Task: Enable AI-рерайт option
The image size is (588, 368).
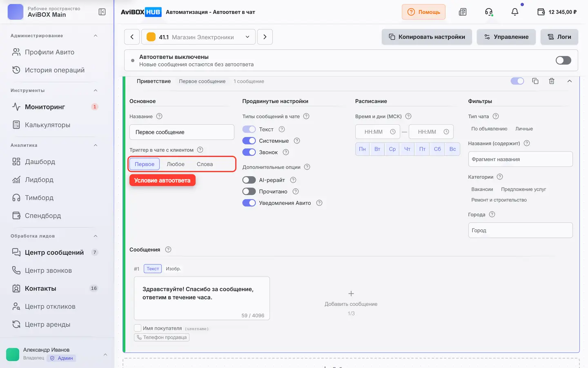Action: (249, 180)
